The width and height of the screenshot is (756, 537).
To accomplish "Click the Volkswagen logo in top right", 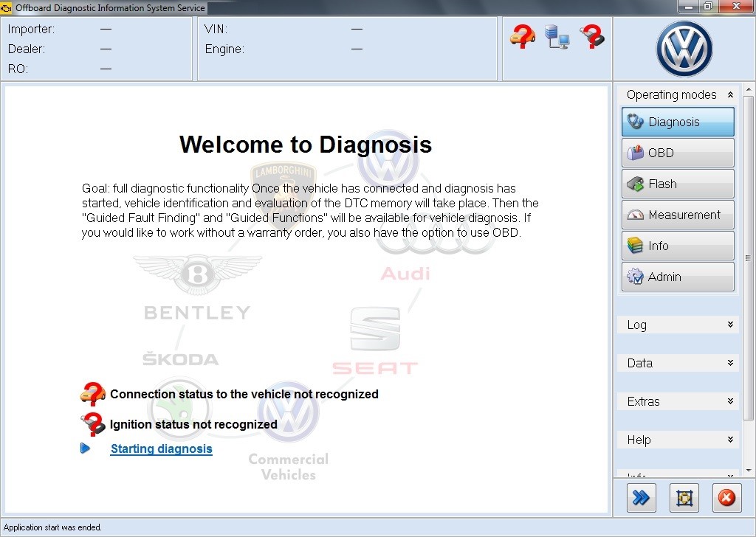I will (x=684, y=49).
